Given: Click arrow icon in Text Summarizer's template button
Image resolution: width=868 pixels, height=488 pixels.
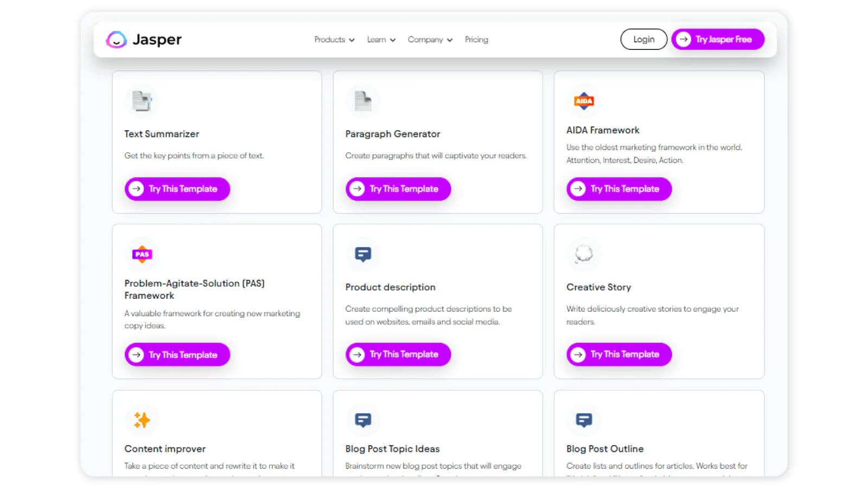Looking at the screenshot, I should pos(136,189).
